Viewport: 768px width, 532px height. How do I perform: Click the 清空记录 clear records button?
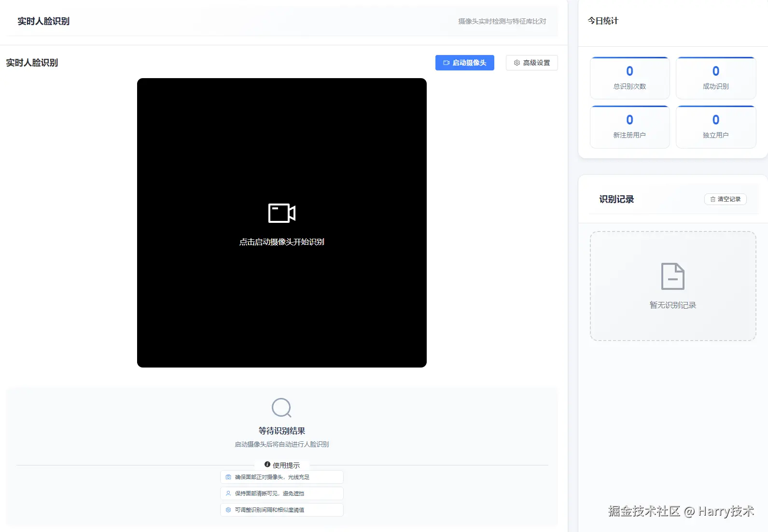click(x=725, y=199)
